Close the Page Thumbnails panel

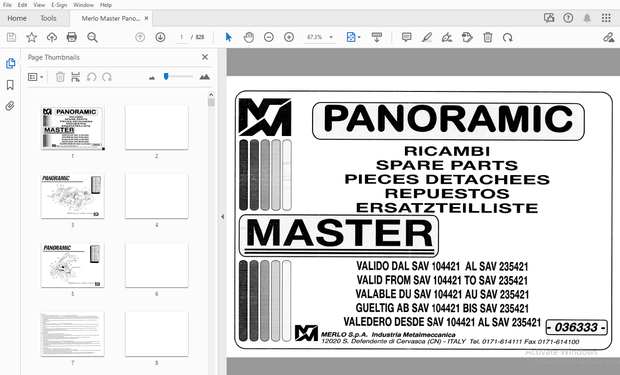(205, 57)
